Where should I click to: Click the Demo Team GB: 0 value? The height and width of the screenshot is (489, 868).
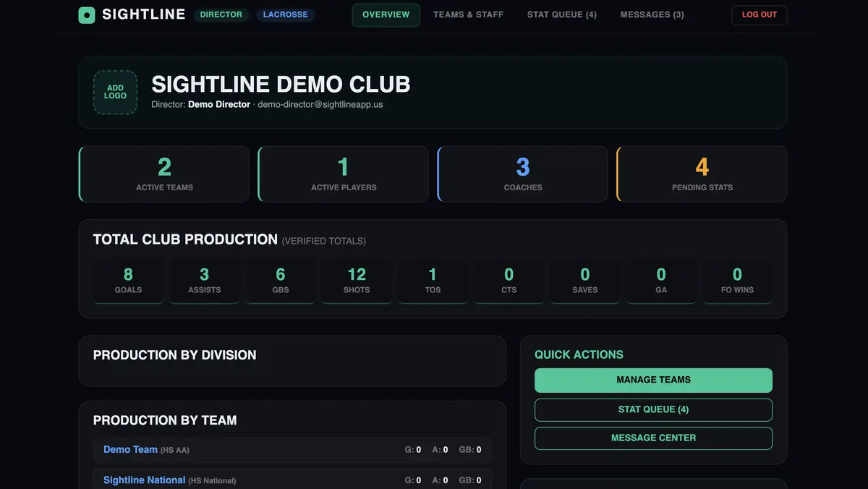click(470, 450)
